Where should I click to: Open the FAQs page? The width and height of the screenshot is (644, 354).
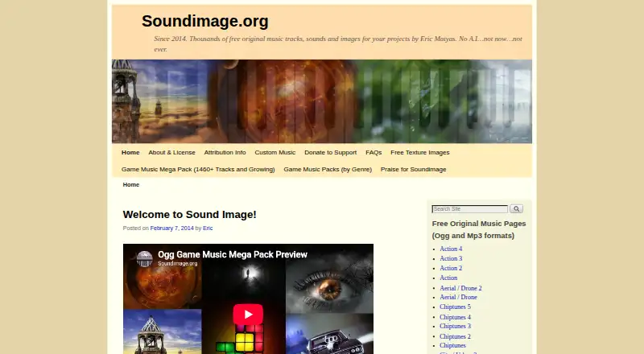374,152
